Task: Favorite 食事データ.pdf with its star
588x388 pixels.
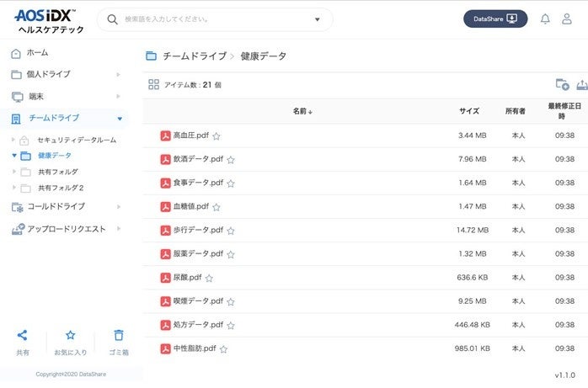Action: click(231, 183)
